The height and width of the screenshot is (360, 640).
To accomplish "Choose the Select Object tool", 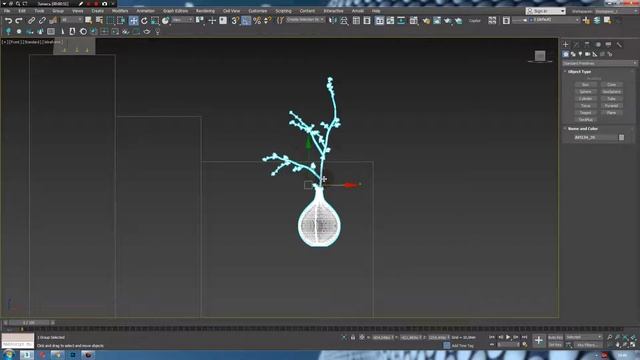I will tap(89, 20).
